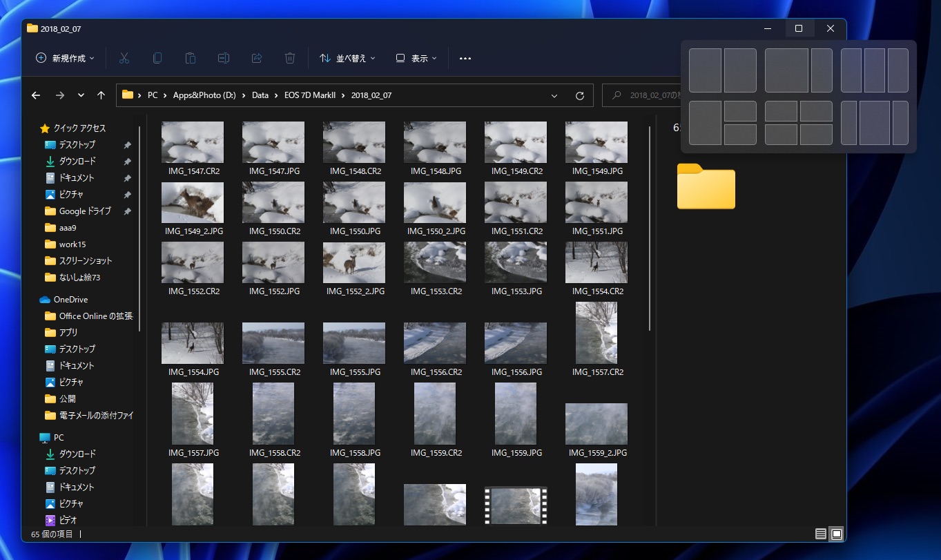This screenshot has height=560, width=941.
Task: Click file name IMG_1556.JPG
Action: tap(517, 372)
